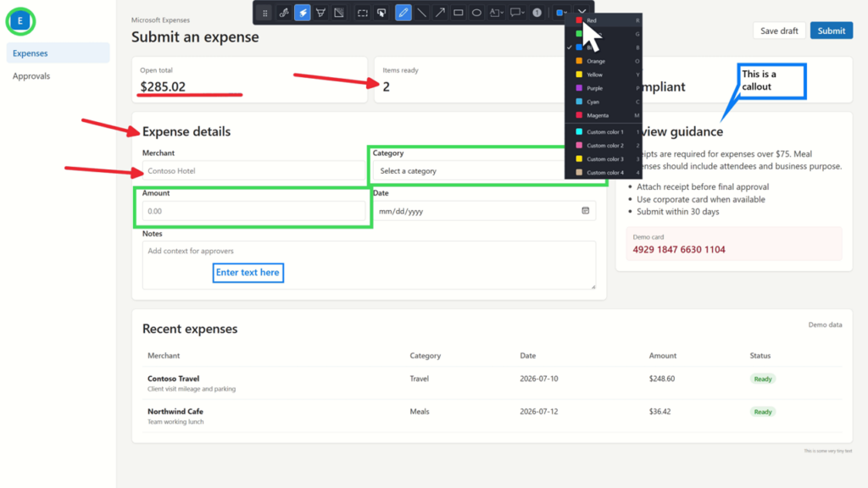Select the Contoso Travel merchant row
Viewport: 868px width, 488px height.
coord(494,383)
